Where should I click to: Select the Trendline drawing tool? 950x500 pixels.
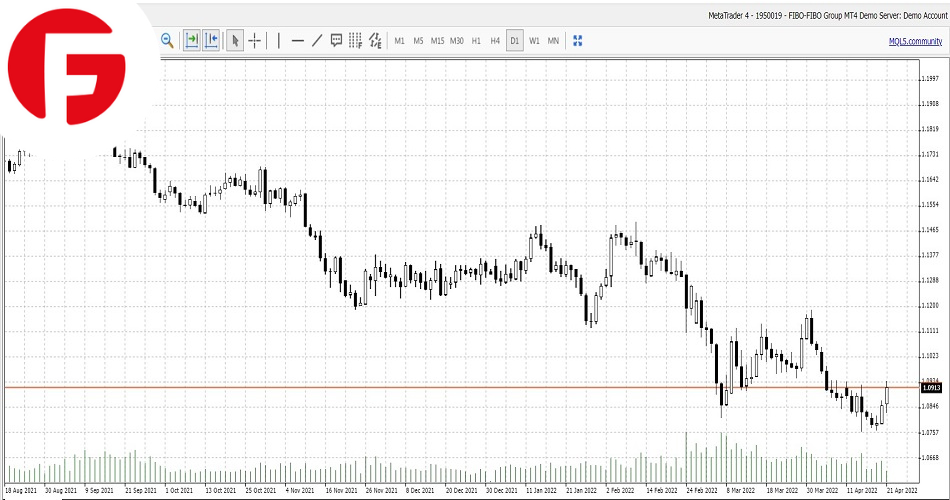pyautogui.click(x=317, y=41)
